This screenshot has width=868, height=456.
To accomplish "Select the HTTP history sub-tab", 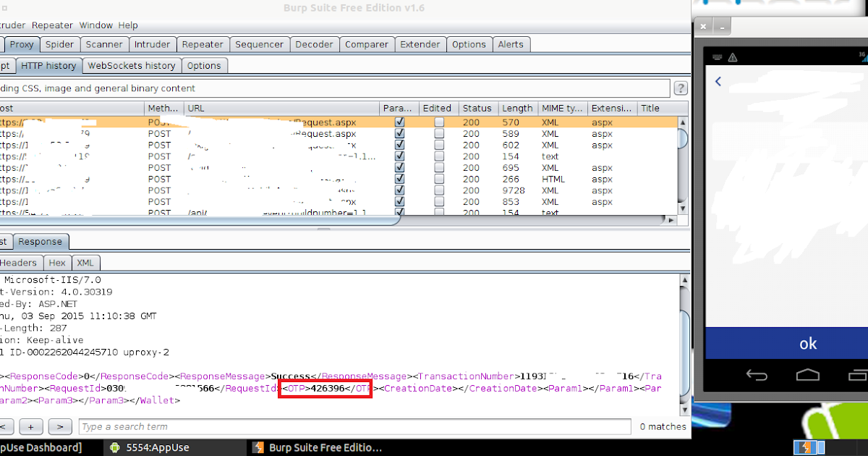I will click(48, 65).
